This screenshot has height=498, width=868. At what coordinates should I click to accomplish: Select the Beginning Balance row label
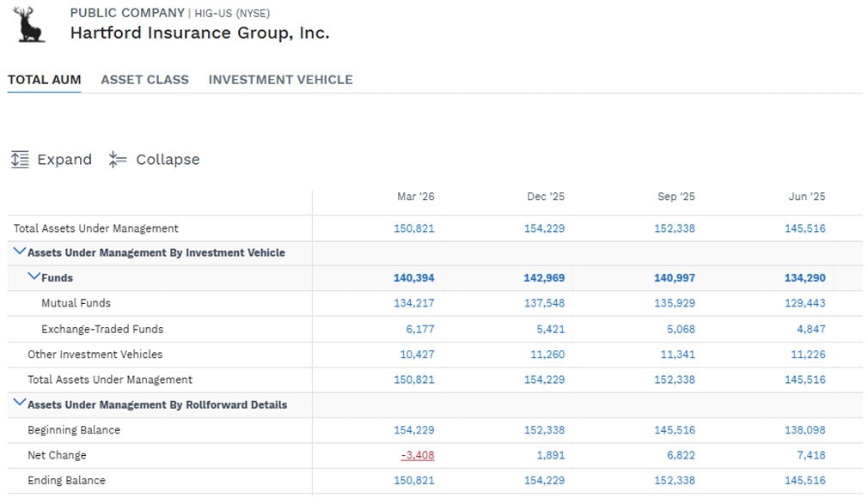pyautogui.click(x=74, y=430)
